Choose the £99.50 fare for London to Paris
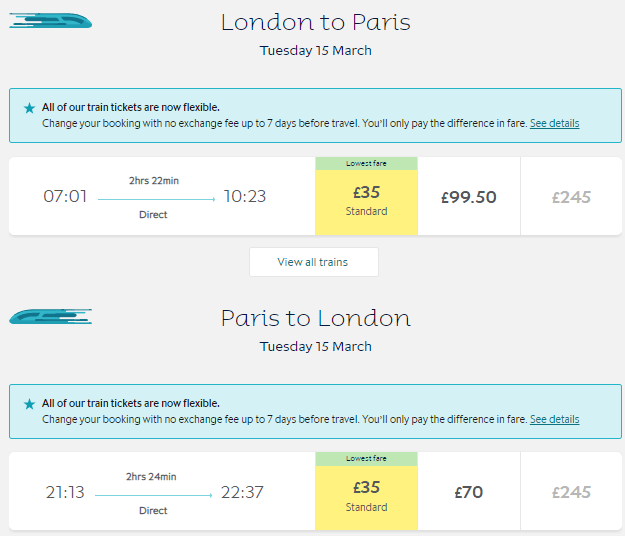625x536 pixels. coord(469,197)
